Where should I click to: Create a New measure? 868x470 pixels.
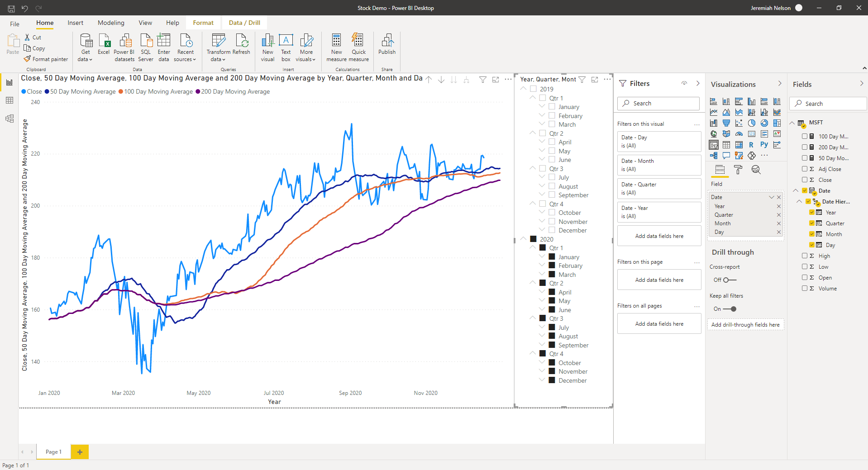pos(337,47)
